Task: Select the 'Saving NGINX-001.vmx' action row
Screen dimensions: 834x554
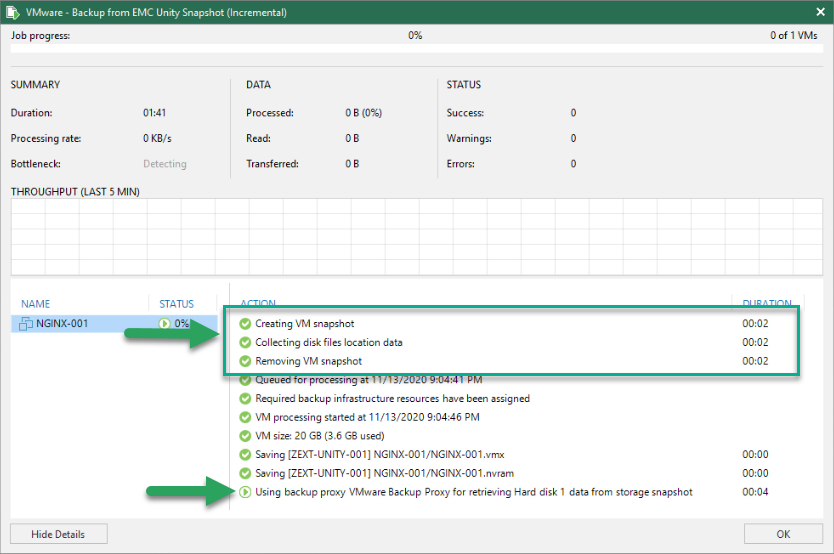Action: coord(521,455)
